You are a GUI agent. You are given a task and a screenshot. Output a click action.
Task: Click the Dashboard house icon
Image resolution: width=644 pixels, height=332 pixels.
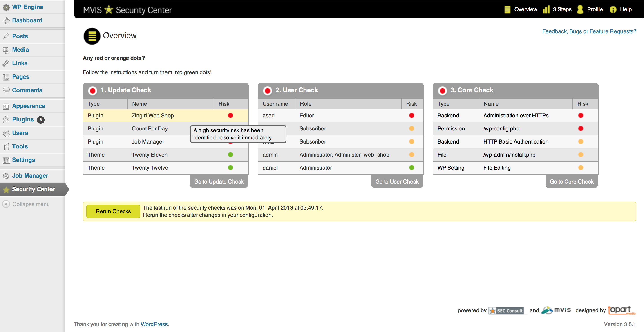point(6,20)
